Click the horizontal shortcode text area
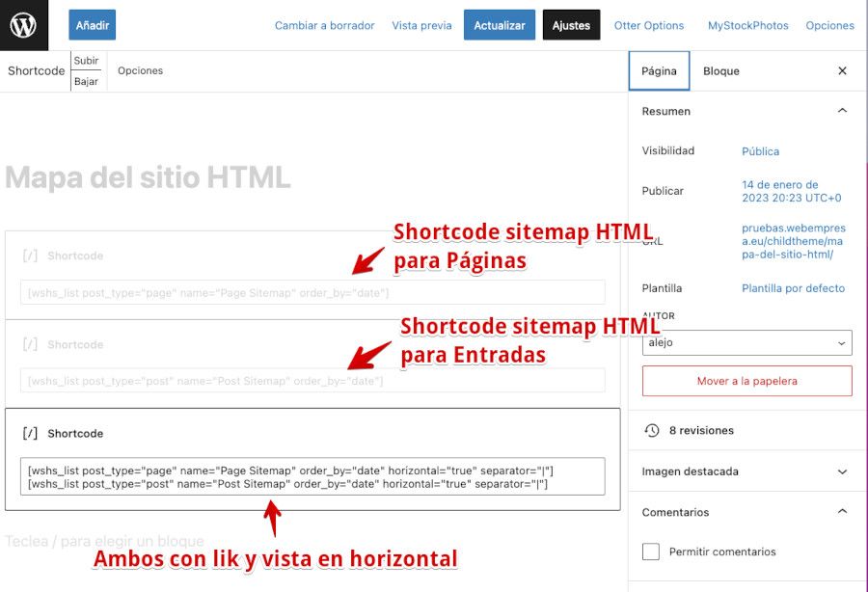This screenshot has height=592, width=868. (x=312, y=476)
